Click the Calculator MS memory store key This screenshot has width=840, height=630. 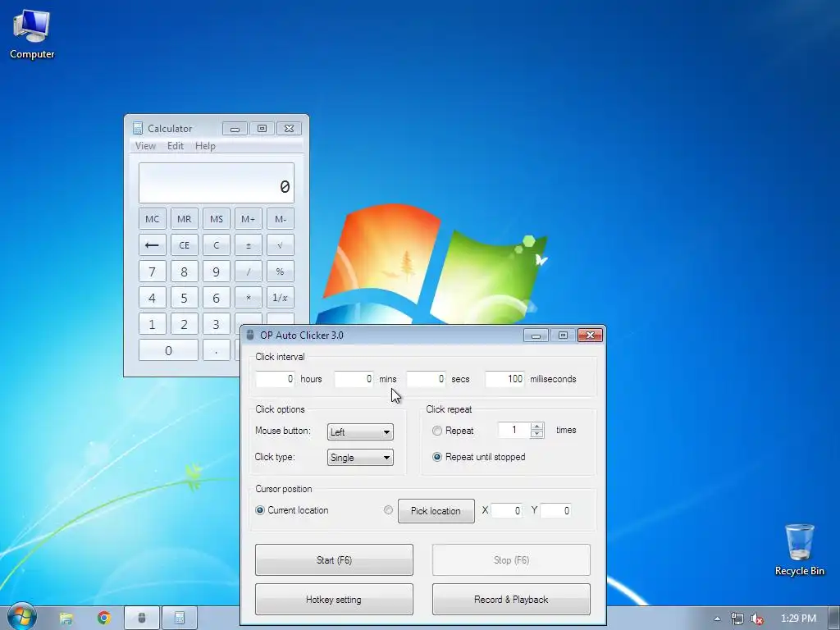[x=217, y=219]
